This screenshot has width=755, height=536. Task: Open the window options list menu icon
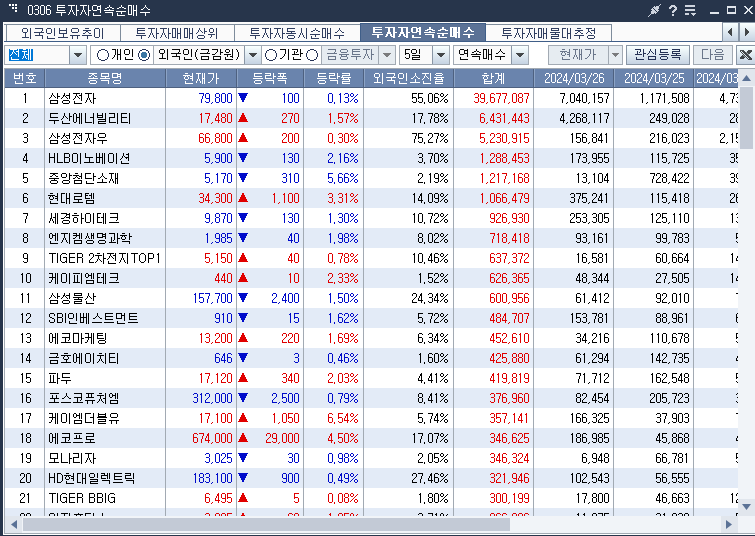(x=690, y=10)
